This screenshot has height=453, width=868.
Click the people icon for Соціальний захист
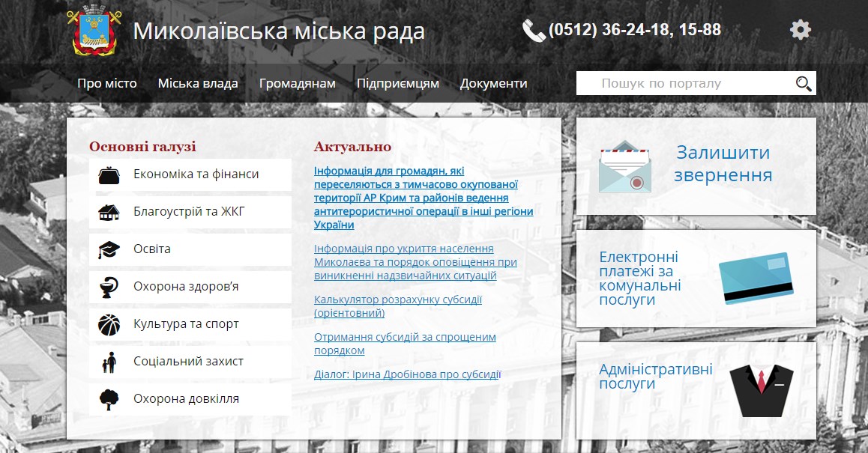[109, 362]
